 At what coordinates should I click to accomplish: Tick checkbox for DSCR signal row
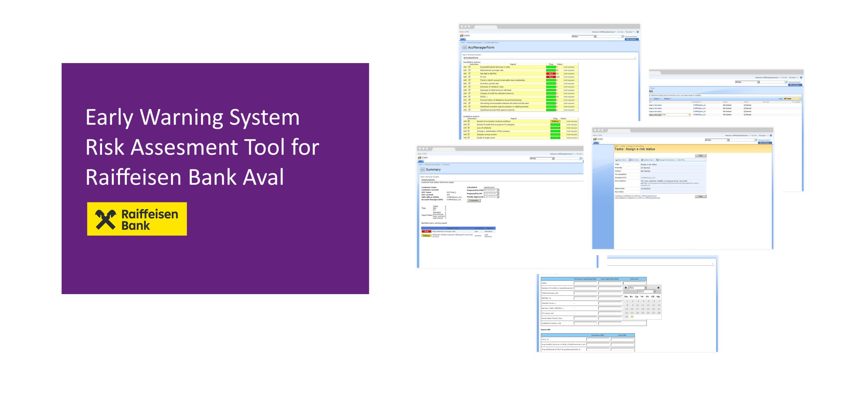(x=469, y=97)
